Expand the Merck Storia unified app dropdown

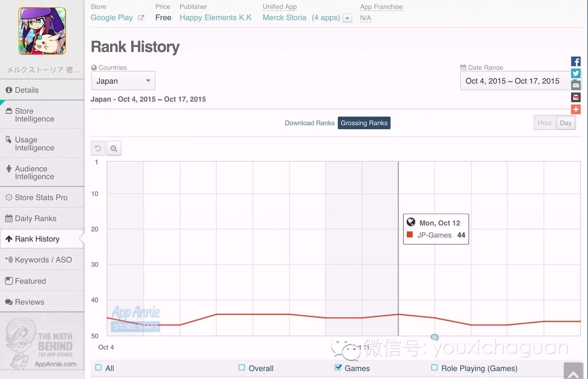[x=347, y=18]
